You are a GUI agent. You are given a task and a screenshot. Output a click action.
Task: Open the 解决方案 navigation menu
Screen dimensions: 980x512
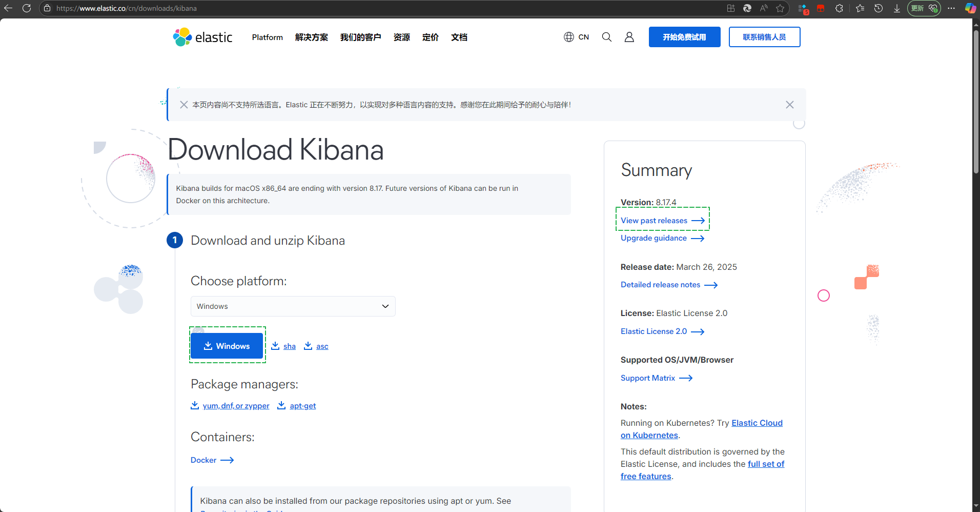311,37
